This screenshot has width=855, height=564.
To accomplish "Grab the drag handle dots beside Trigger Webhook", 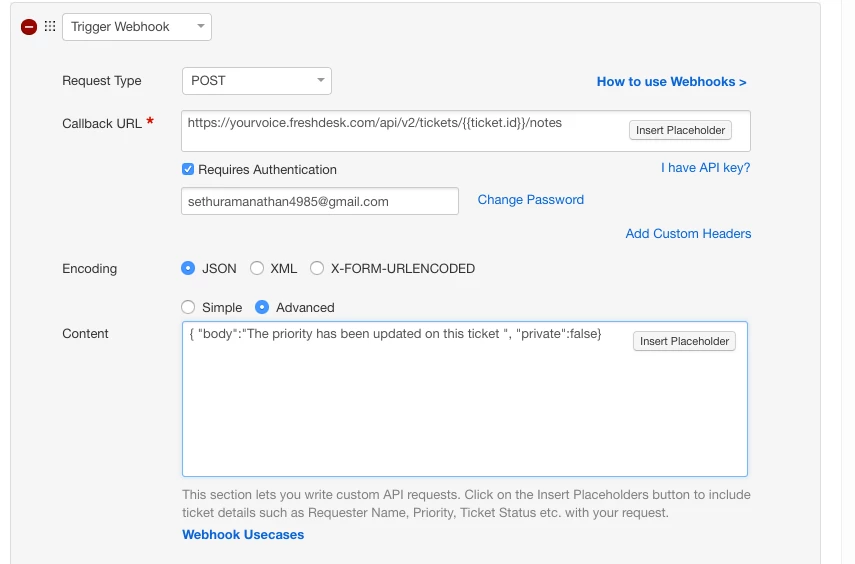I will [50, 26].
